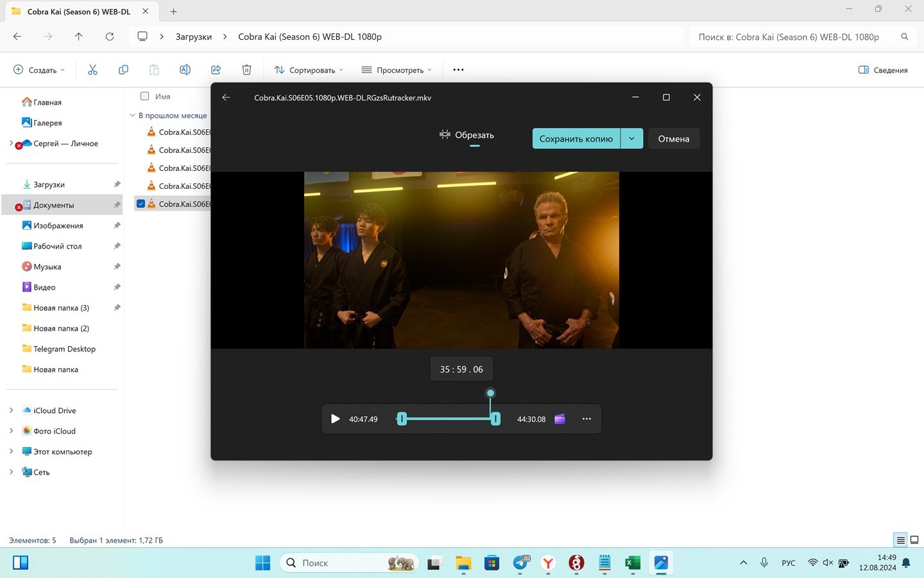Open Windows Start menu
Screen dimensions: 924x578
(x=263, y=563)
